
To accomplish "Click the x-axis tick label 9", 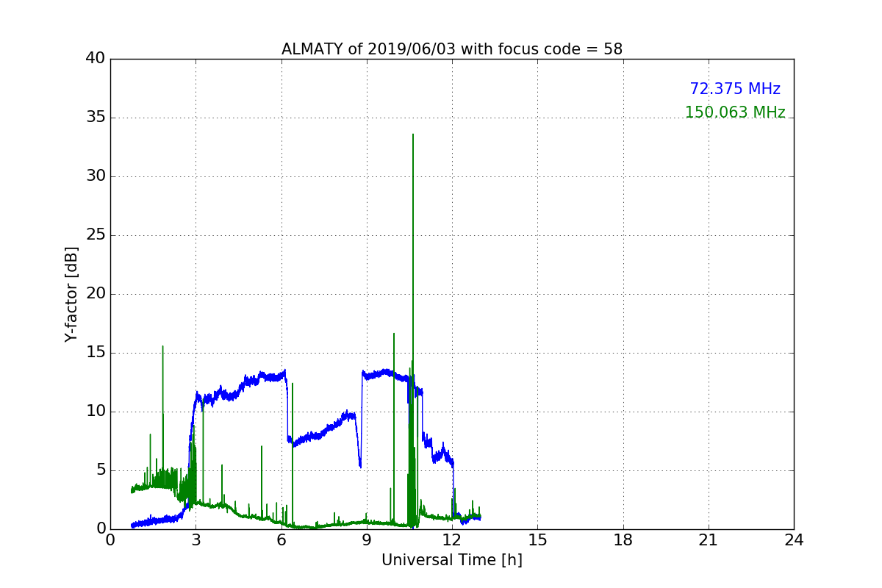I will point(367,540).
